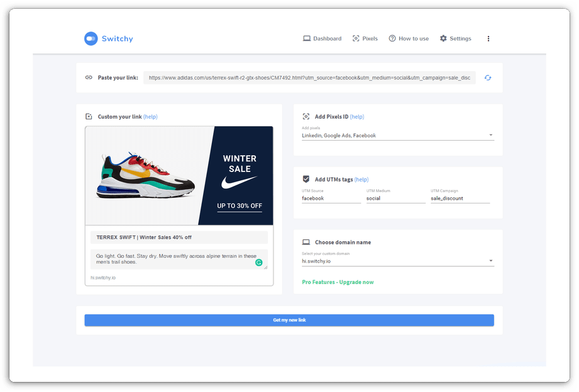The image size is (579, 392).
Task: Click the How to use question mark icon
Action: [392, 38]
